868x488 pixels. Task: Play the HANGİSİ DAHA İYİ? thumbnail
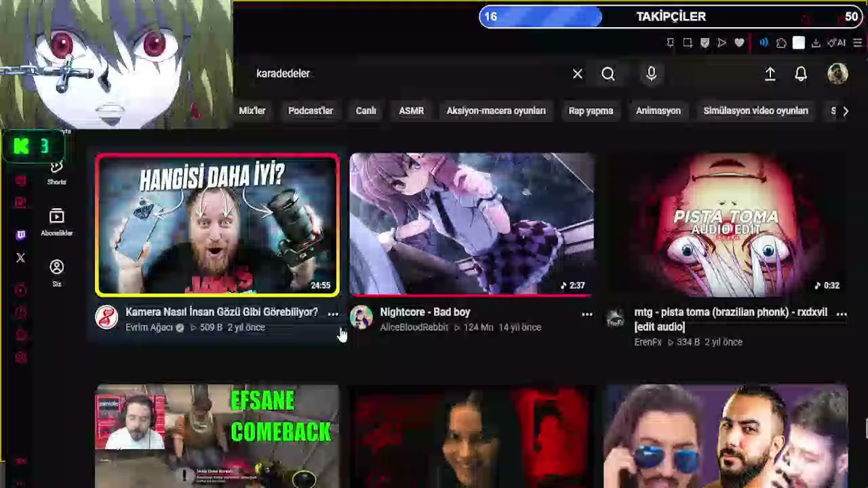217,225
